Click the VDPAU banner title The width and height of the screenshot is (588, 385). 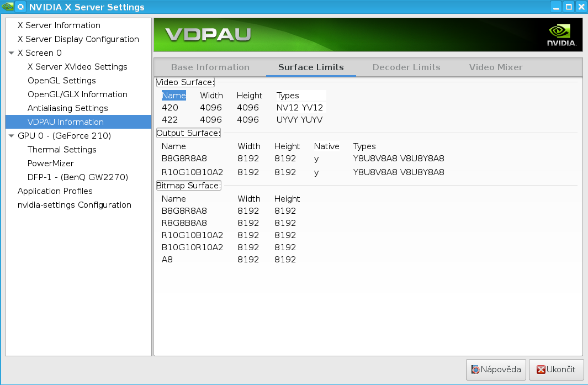208,34
